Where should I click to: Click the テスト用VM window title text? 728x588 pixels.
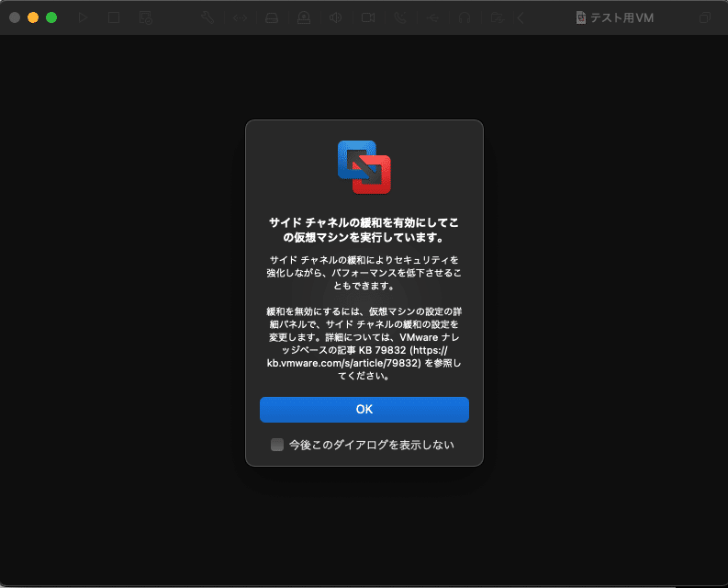(x=622, y=17)
